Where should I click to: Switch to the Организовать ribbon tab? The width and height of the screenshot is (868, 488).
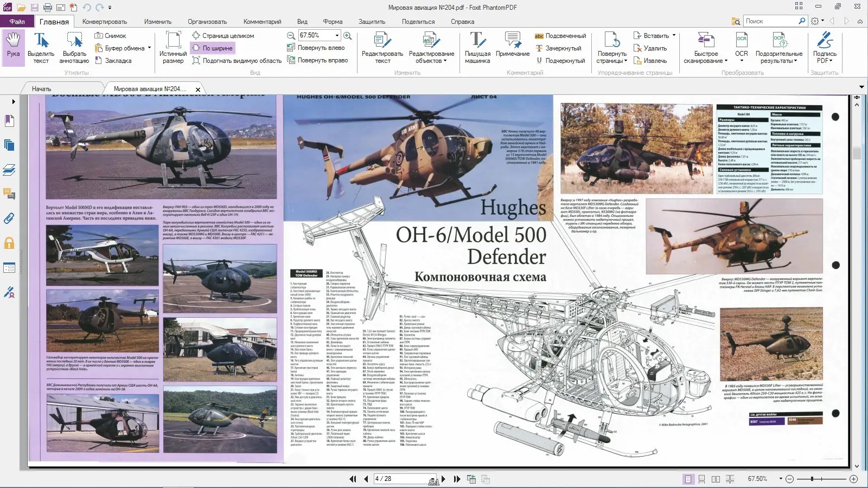pyautogui.click(x=207, y=22)
